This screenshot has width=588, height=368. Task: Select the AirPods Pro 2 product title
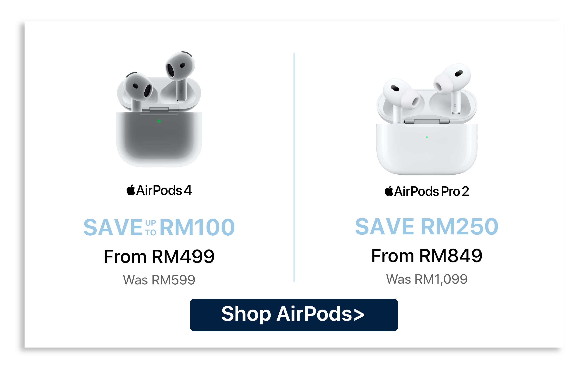427,191
